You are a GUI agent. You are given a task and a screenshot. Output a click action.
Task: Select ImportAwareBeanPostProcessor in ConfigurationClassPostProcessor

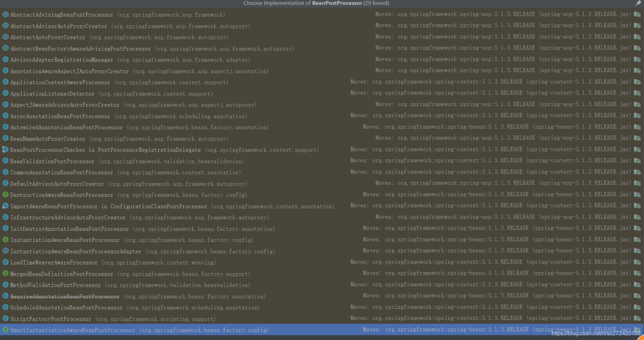[322, 206]
